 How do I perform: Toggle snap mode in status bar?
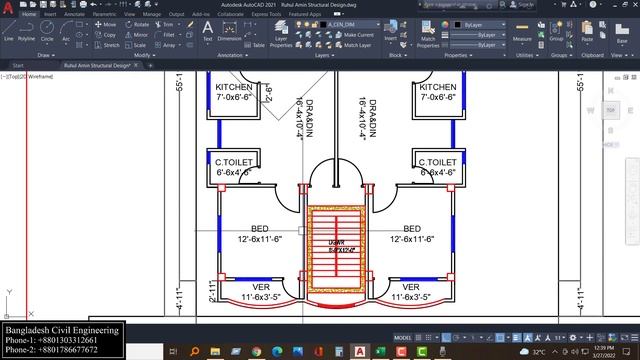pos(428,338)
